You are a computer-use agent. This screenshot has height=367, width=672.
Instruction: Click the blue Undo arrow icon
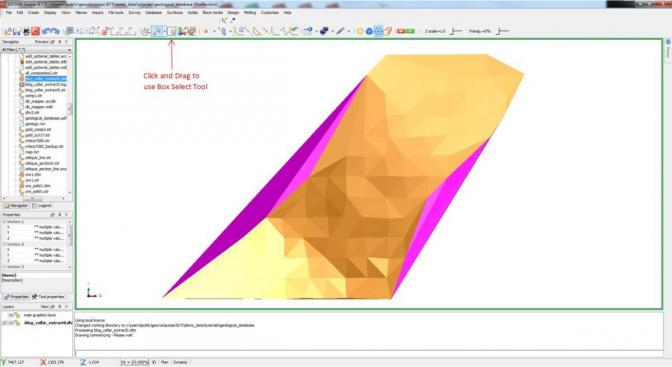click(46, 31)
